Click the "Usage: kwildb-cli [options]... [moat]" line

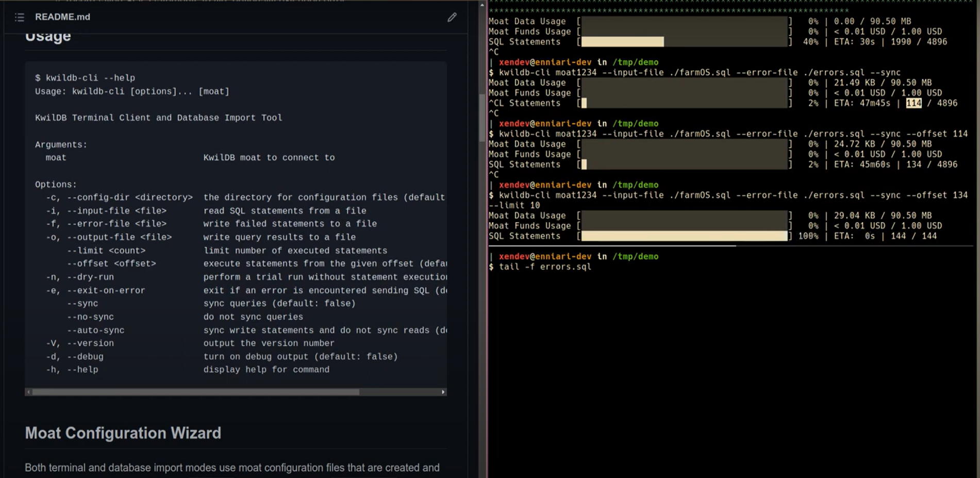pos(132,91)
